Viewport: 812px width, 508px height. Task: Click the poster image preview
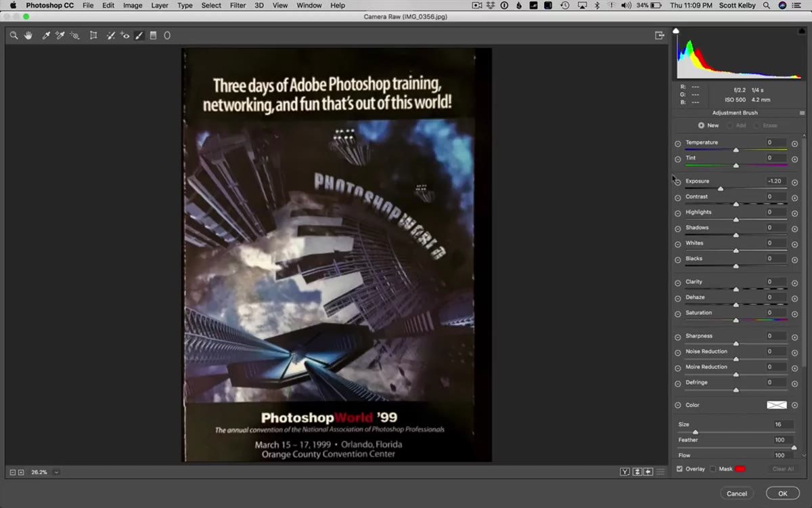[x=336, y=255]
